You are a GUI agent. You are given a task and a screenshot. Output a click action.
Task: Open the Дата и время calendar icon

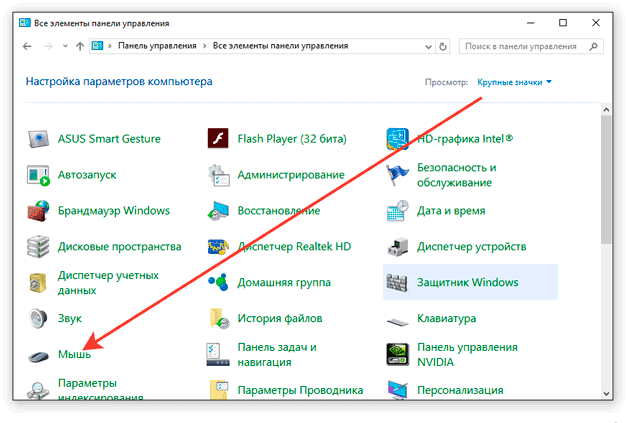[397, 211]
